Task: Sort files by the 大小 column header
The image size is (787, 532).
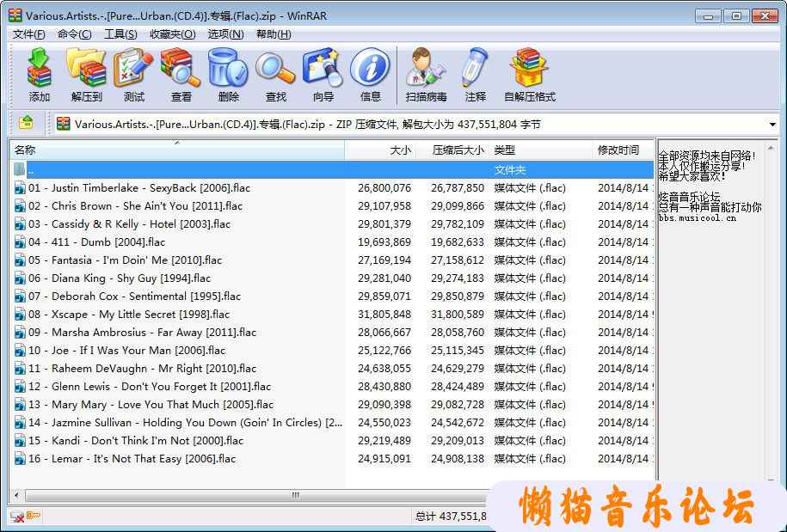Action: 380,150
